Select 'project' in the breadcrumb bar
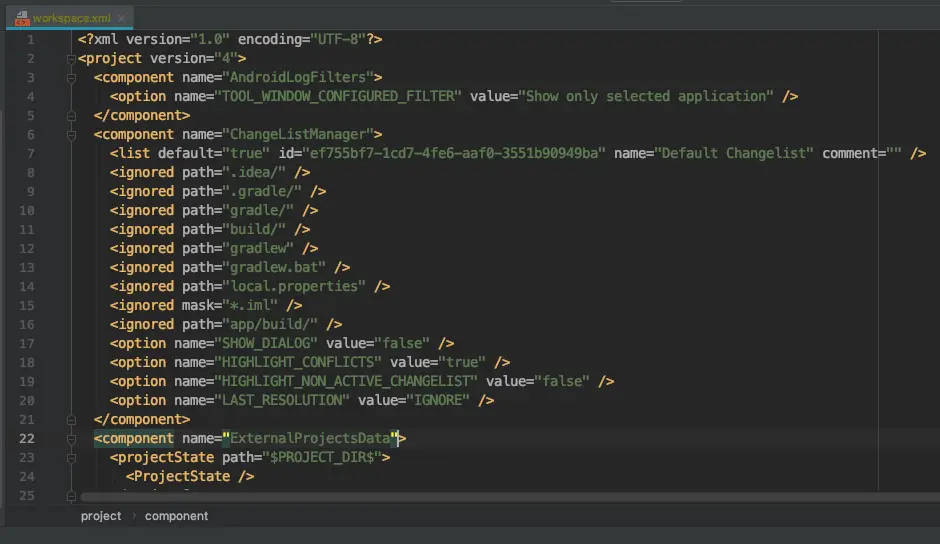 [101, 516]
